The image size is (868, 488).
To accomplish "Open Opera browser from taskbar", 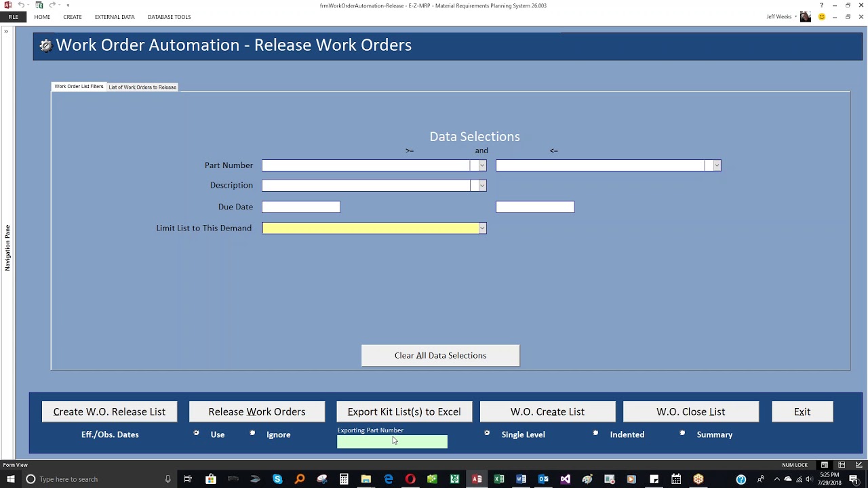I will 410,479.
